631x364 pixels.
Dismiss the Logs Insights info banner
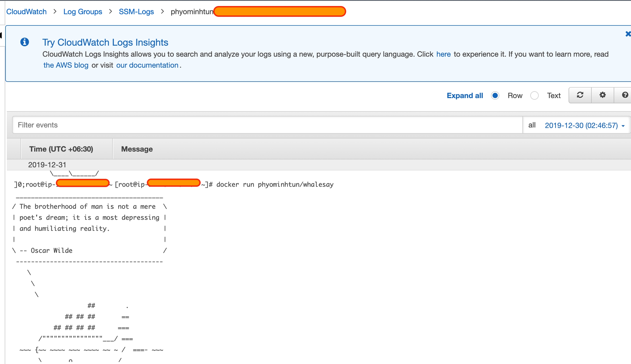(x=628, y=34)
